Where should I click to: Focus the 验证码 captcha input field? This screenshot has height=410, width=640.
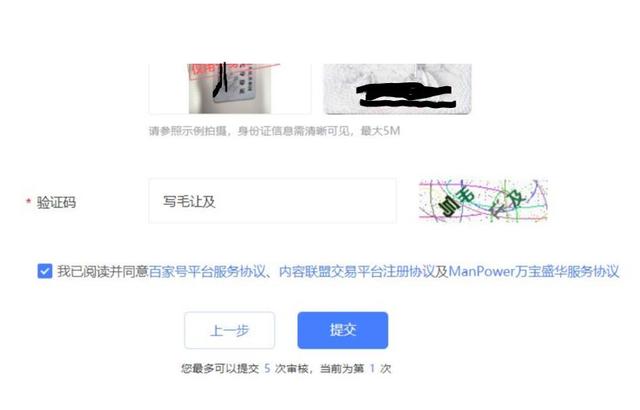[272, 201]
